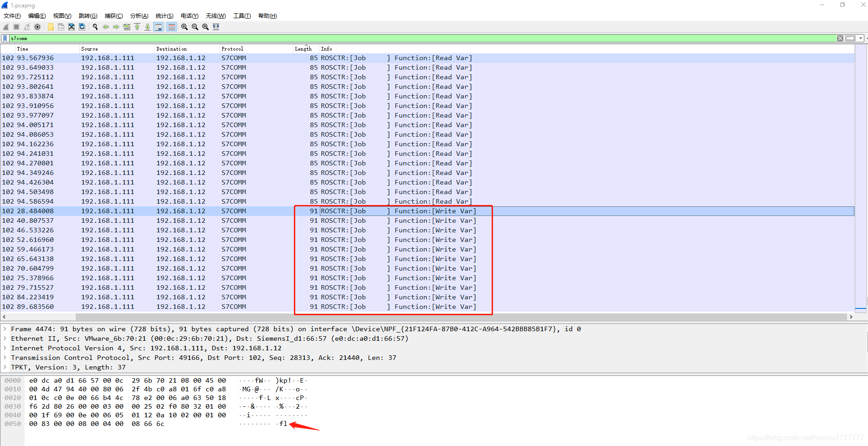Viewport: 868px width, 446px height.
Task: Open the 跳转(G) menu
Action: [x=88, y=16]
